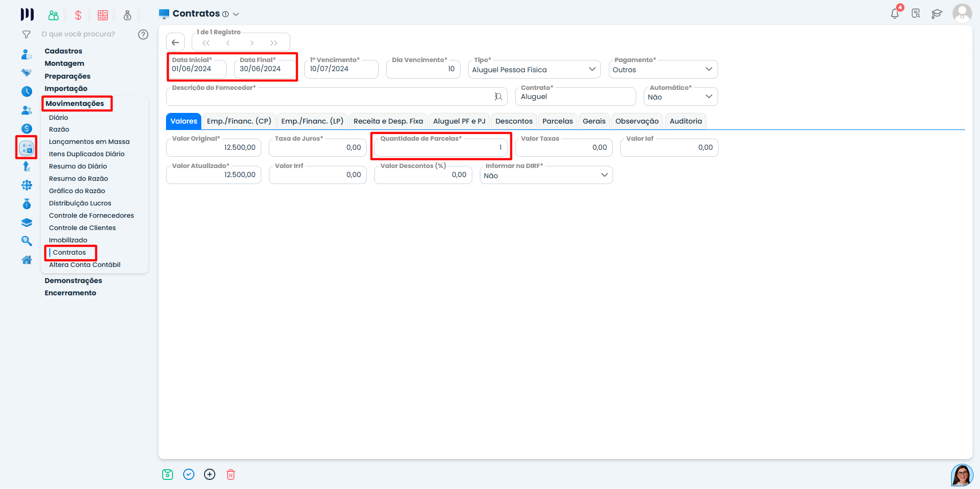980x489 pixels.
Task: Open the Tipo dropdown
Action: (x=592, y=69)
